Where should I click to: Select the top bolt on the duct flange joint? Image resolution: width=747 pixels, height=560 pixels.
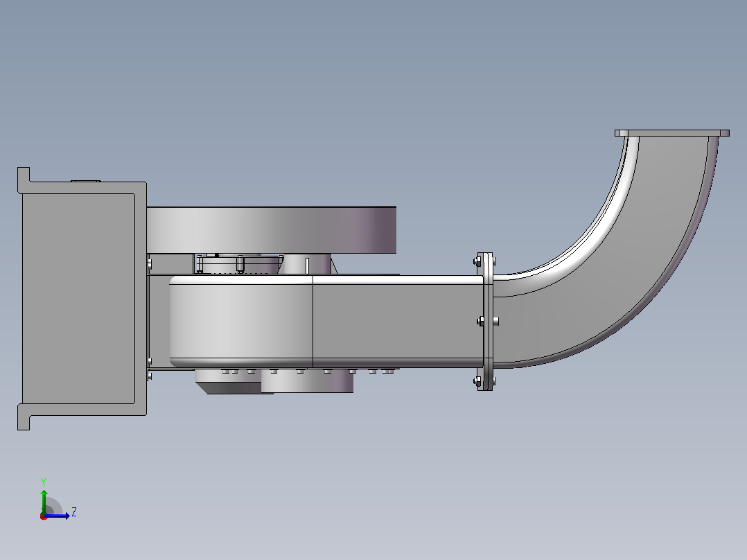point(477,261)
